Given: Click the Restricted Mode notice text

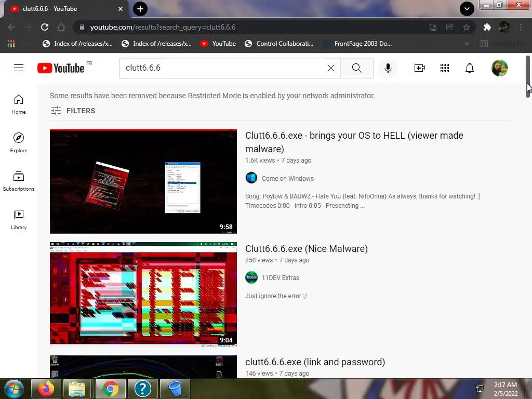Looking at the screenshot, I should click(212, 96).
